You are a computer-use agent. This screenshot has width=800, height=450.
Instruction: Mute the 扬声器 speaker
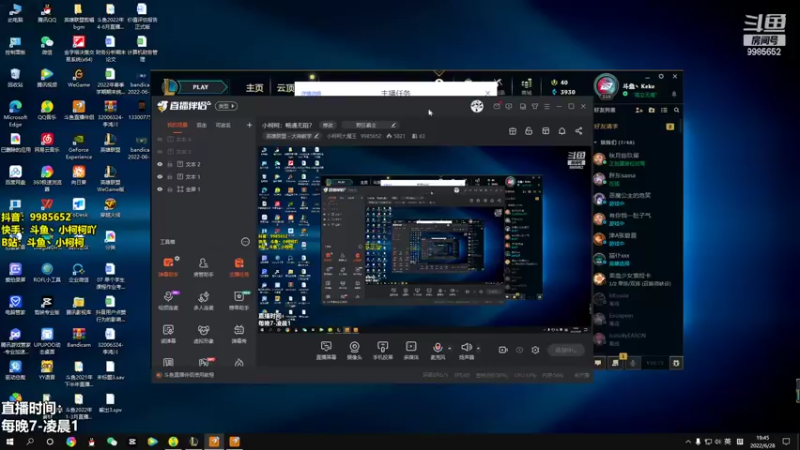point(466,350)
